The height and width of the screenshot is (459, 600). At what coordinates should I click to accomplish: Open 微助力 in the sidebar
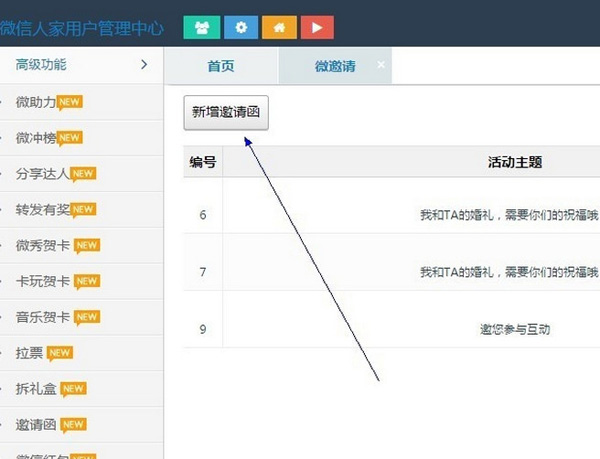(82, 102)
